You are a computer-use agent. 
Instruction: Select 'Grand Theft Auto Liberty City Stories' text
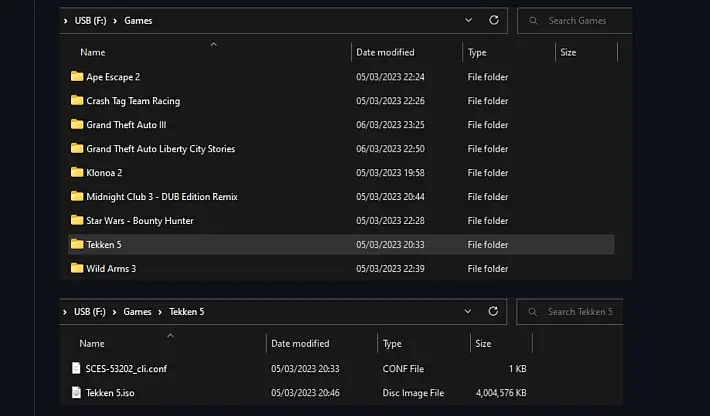tap(160, 148)
